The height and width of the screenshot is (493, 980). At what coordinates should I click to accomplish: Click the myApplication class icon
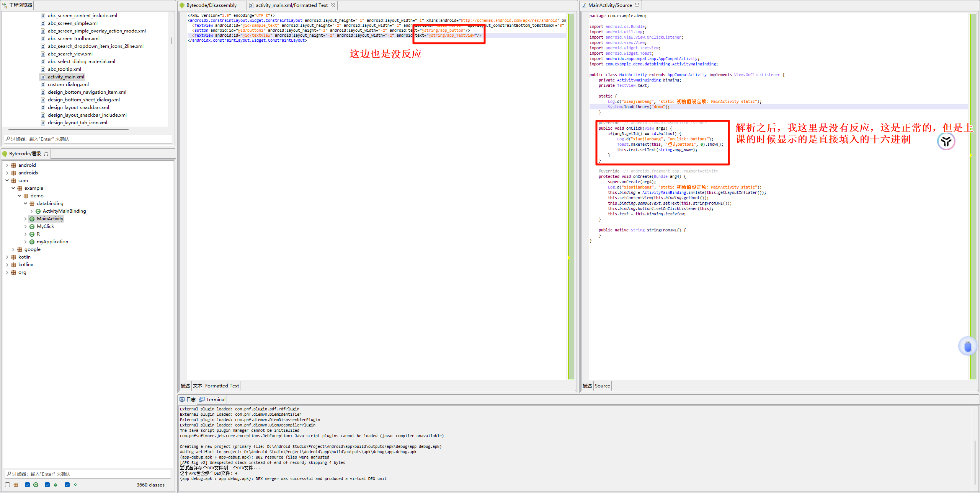32,242
